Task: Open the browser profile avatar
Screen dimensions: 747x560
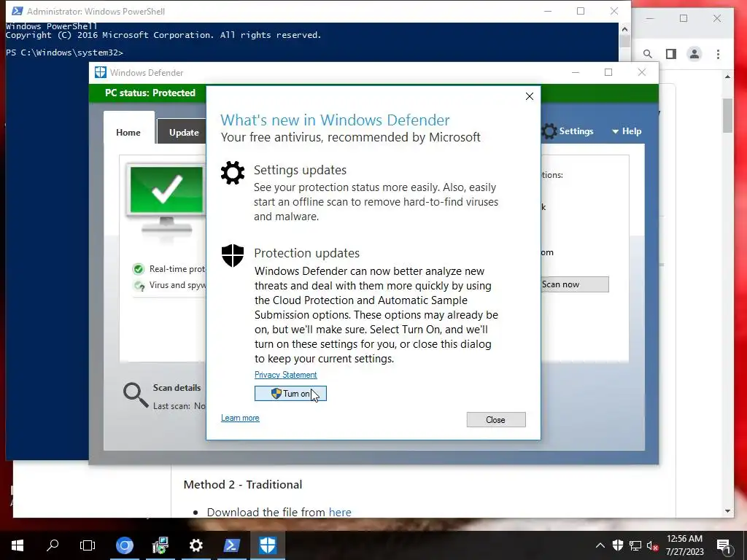Action: tap(694, 54)
